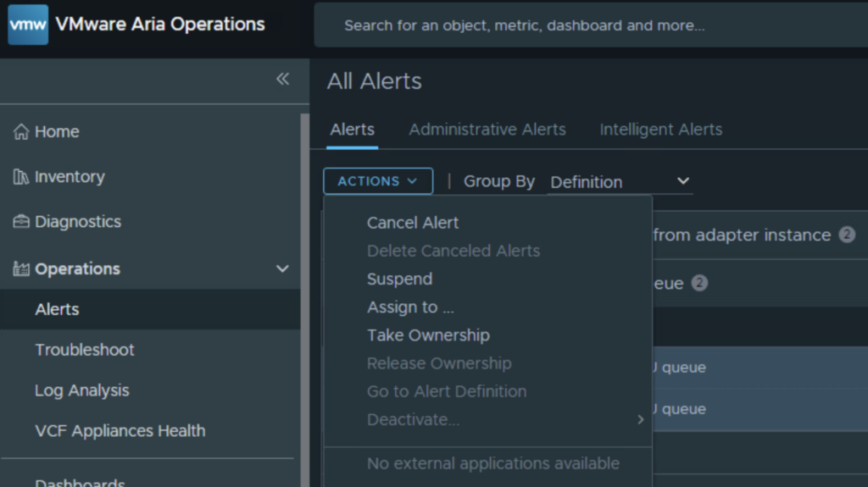Choose Suspend in Actions menu
Image resolution: width=868 pixels, height=487 pixels.
coord(399,279)
